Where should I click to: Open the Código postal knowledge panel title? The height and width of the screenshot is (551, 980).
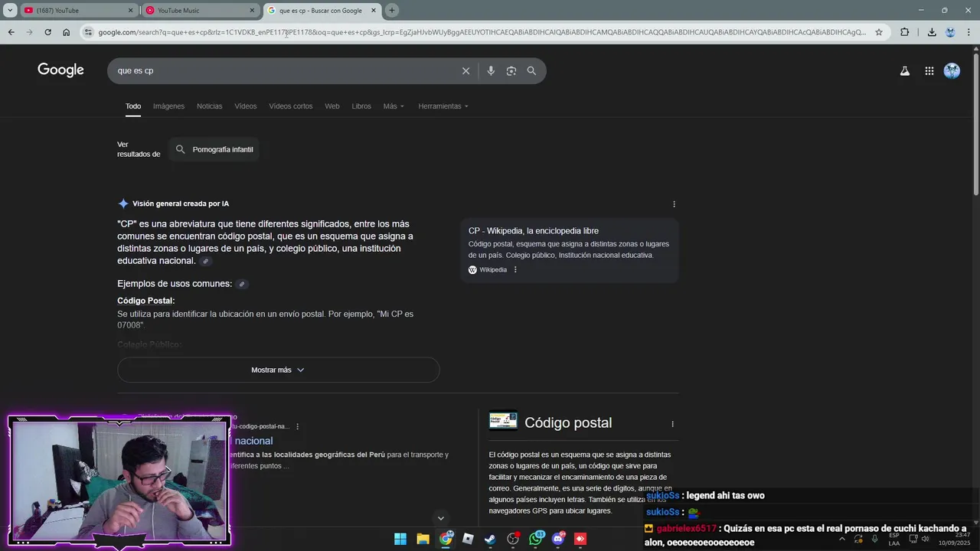[568, 422]
